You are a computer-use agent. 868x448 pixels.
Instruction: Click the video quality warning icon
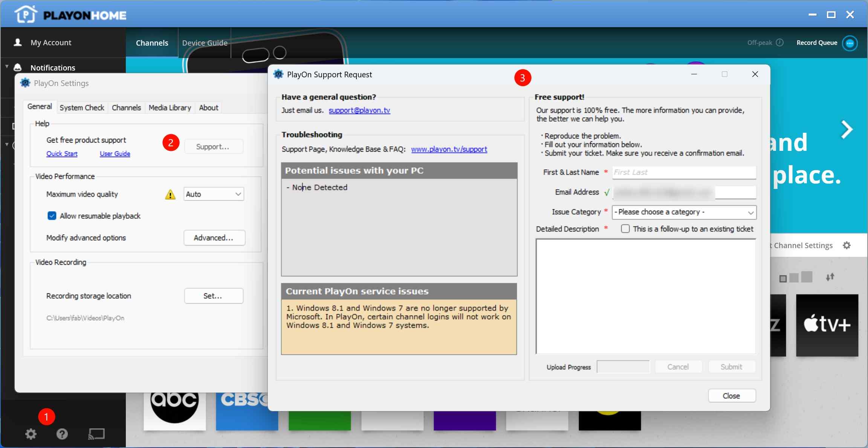170,195
